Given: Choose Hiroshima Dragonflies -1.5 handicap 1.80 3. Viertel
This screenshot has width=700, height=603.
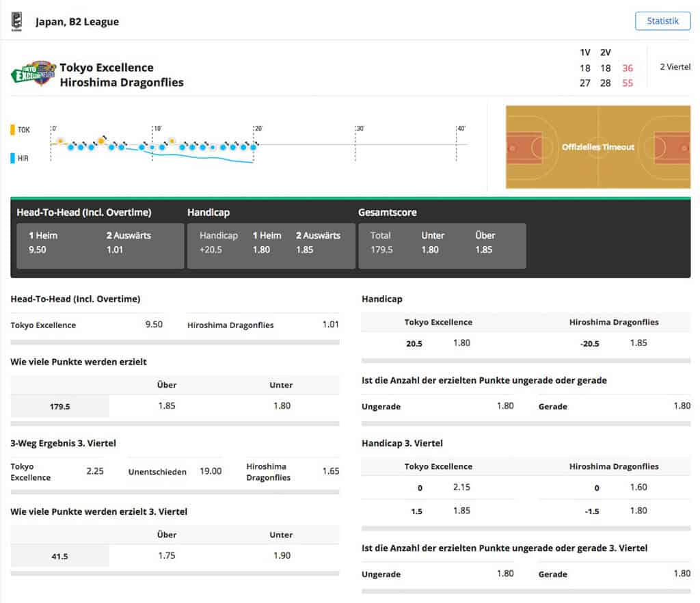Looking at the screenshot, I should coord(615,511).
